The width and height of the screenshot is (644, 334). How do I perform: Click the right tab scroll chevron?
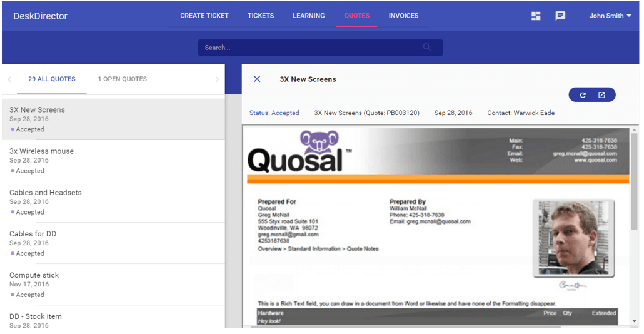click(217, 79)
